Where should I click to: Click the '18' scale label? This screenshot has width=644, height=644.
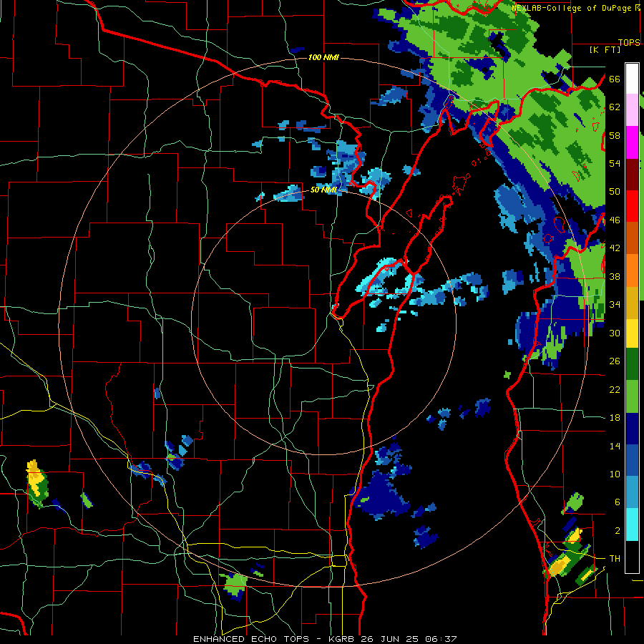point(615,418)
